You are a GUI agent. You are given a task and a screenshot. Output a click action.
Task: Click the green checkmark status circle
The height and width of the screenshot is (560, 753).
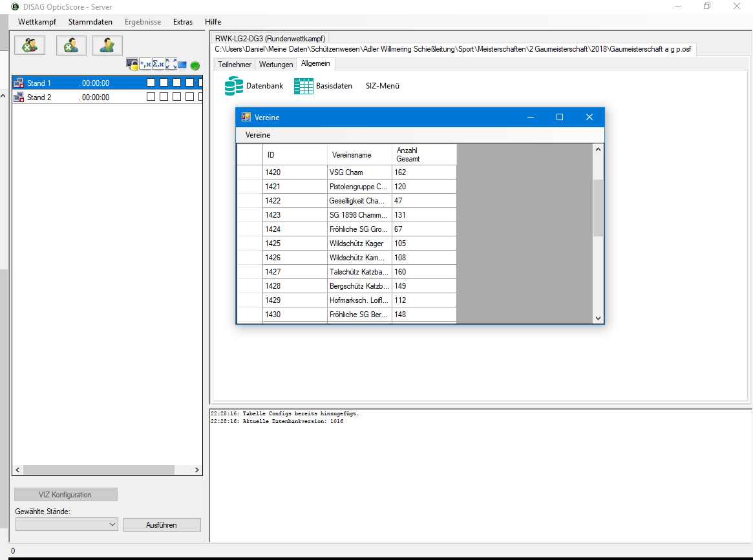tap(195, 65)
